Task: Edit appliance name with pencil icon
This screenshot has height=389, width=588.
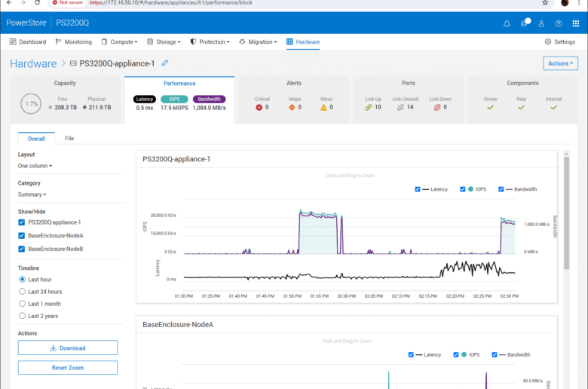Action: [164, 63]
